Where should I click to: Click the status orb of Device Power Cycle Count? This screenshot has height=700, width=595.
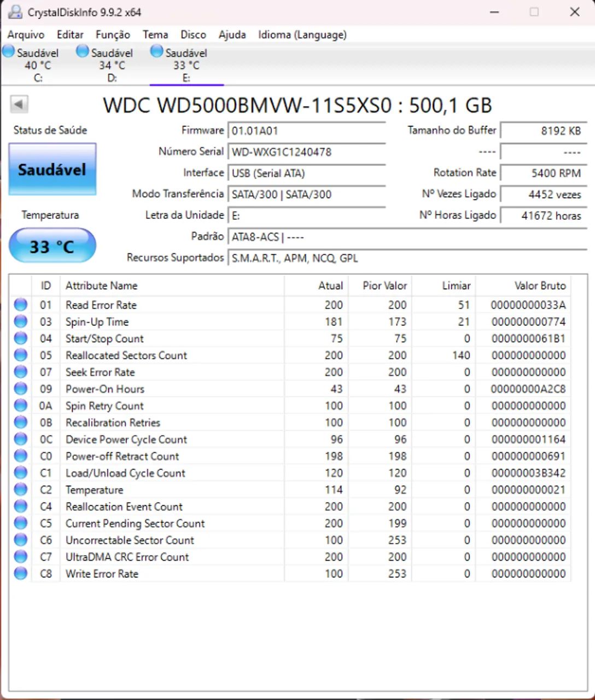pyautogui.click(x=21, y=439)
